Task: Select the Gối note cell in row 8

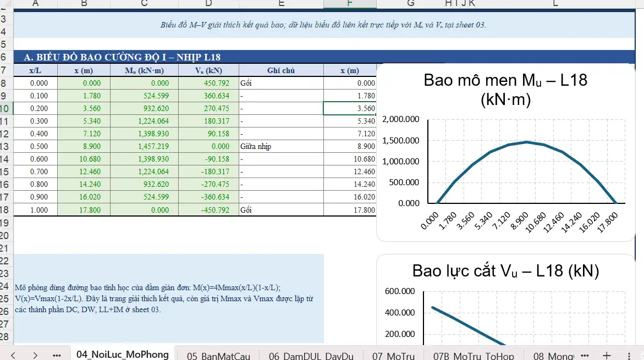Action: coord(281,83)
